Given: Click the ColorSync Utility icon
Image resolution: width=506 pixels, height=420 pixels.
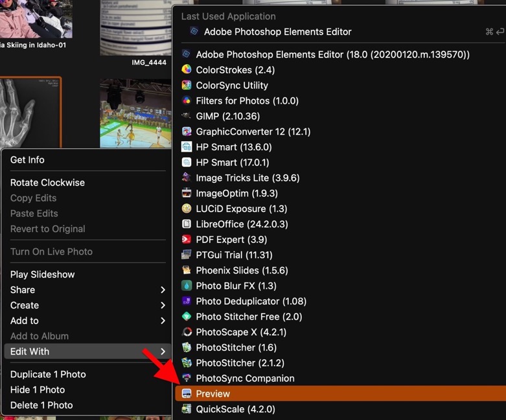Looking at the screenshot, I should pyautogui.click(x=187, y=85).
